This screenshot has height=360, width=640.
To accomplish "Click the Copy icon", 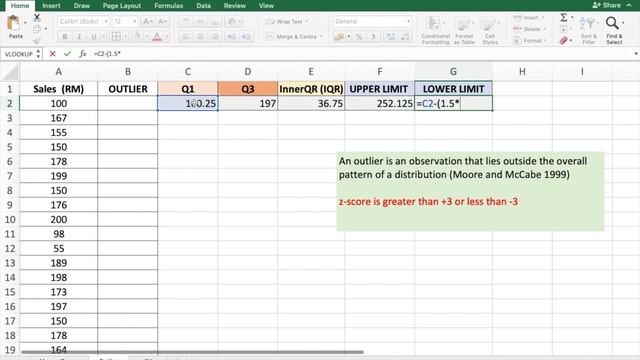I will click(x=37, y=29).
